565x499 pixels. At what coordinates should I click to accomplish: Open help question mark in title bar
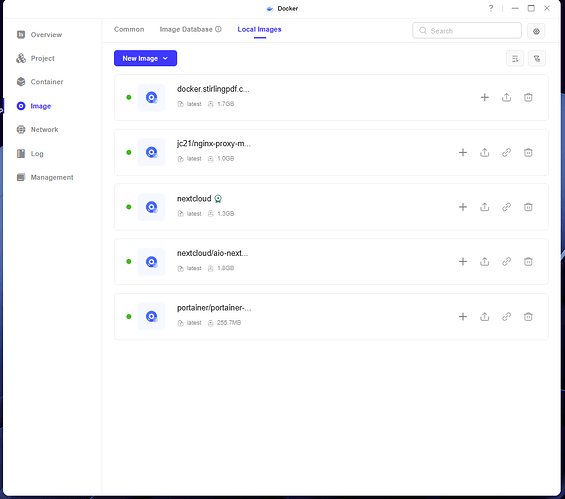[x=490, y=8]
